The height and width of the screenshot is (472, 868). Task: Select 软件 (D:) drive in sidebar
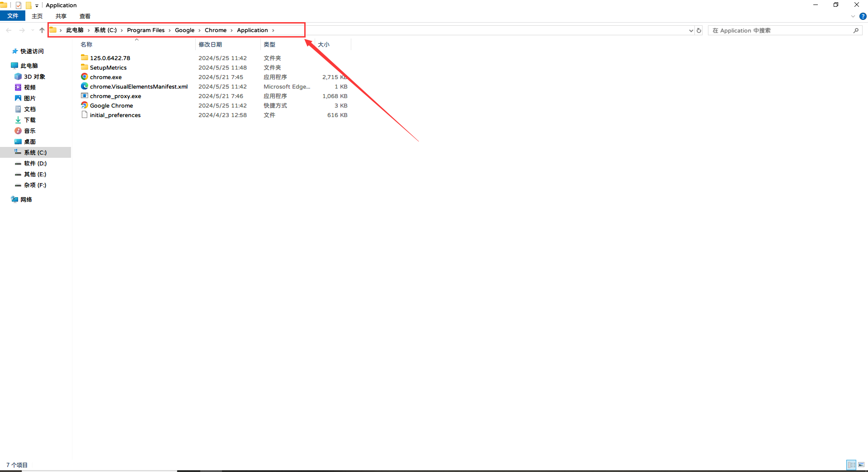point(35,163)
